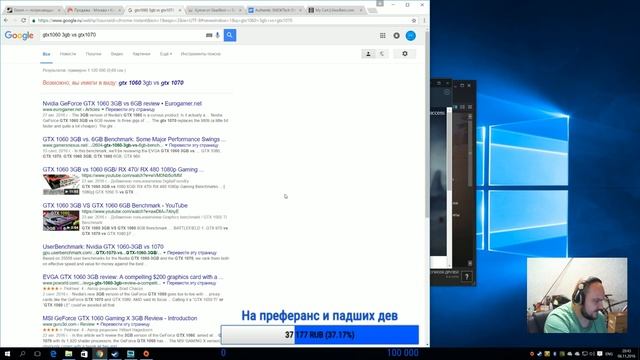
Task: Expand Eurogamer result cached options arrow
Action: click(102, 110)
